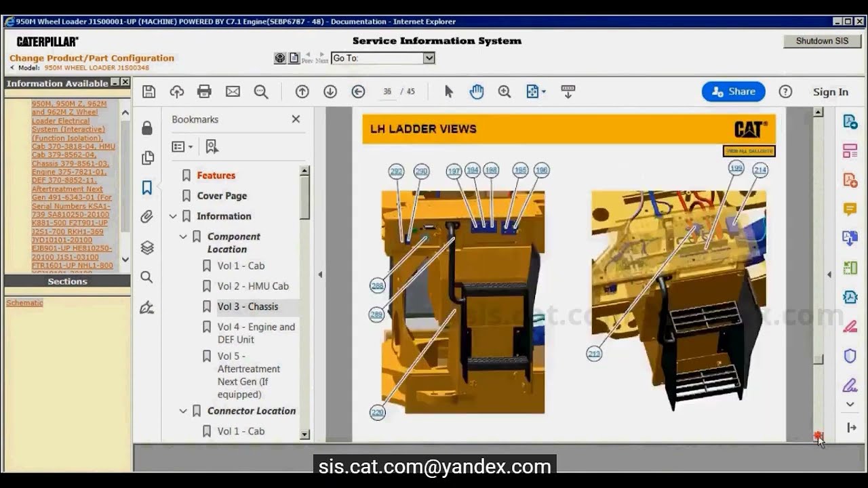Screen dimensions: 868x488
Task: Open the find text magnifier
Action: (261, 91)
